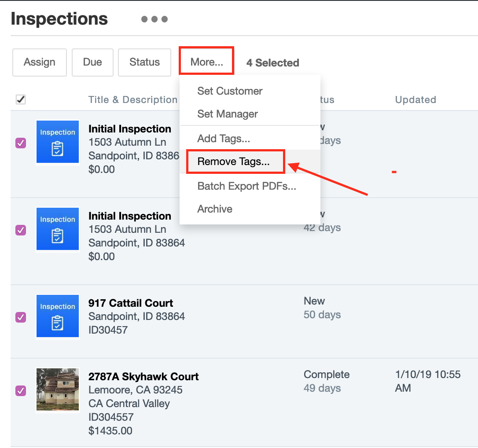478x448 pixels.
Task: Open the 2787A Skyhawk Court house thumbnail
Action: point(58,390)
